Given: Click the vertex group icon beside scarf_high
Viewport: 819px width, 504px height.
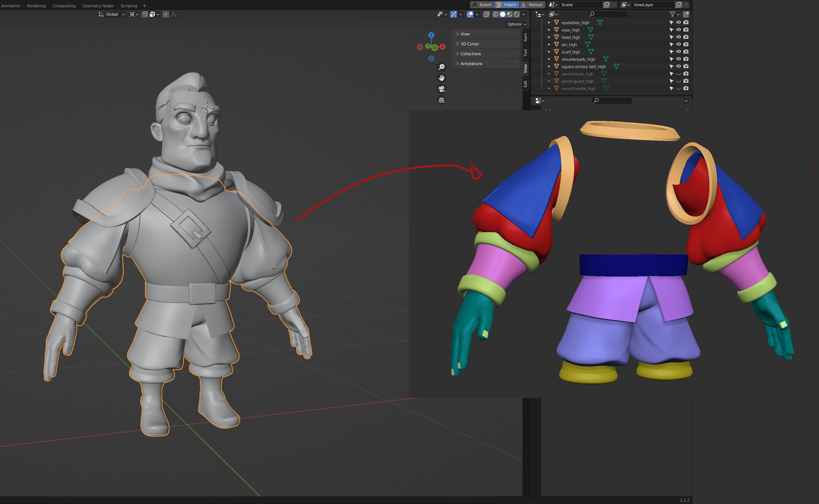Looking at the screenshot, I should click(x=591, y=52).
